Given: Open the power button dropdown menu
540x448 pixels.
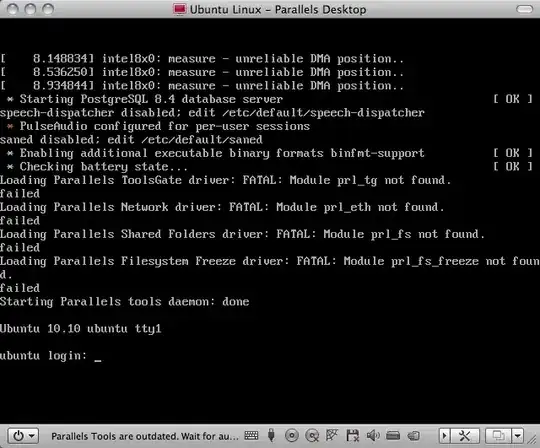Looking at the screenshot, I should (x=23, y=436).
